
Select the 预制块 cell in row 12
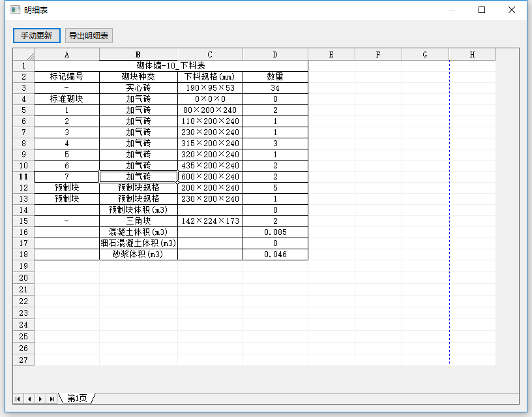[67, 188]
